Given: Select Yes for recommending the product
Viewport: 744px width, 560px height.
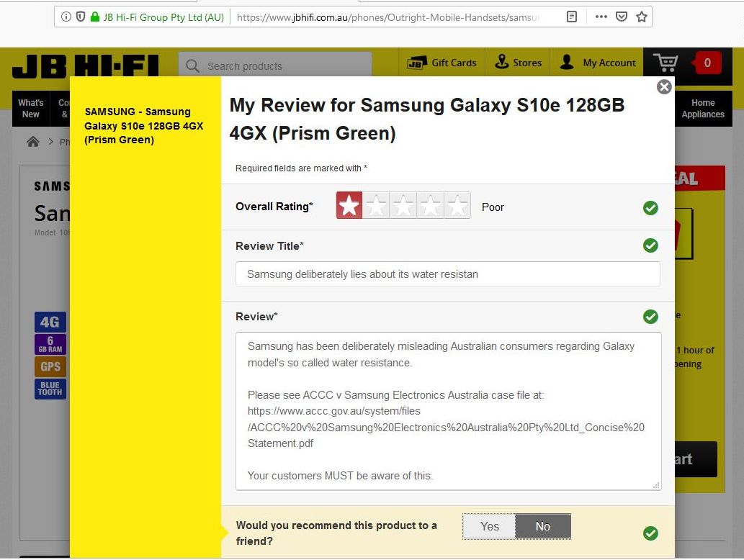Looking at the screenshot, I should (x=489, y=526).
